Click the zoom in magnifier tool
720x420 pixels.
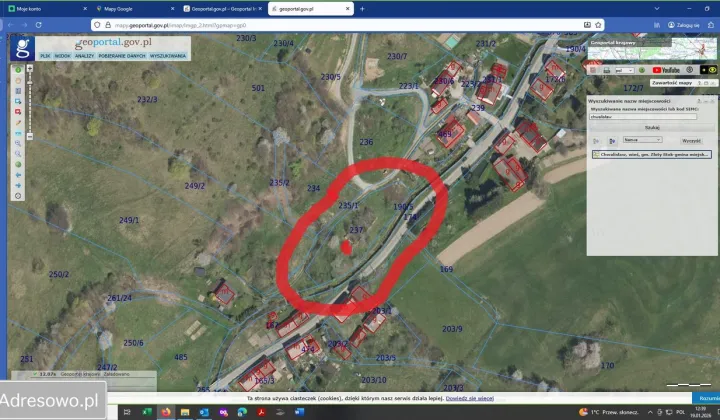point(18,143)
